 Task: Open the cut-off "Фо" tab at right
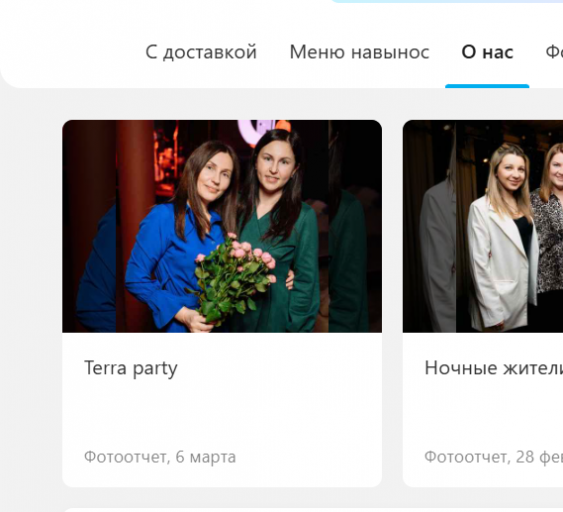pos(554,52)
